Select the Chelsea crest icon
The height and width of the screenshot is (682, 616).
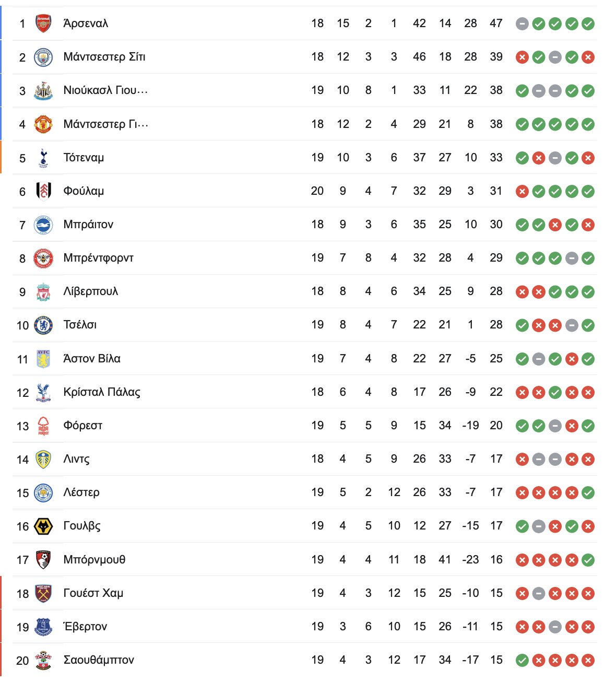point(43,325)
